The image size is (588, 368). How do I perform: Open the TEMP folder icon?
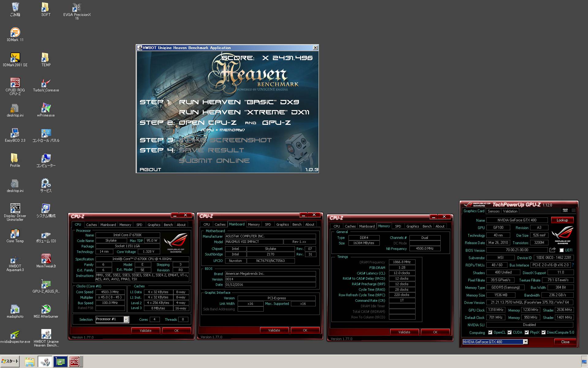(x=46, y=59)
